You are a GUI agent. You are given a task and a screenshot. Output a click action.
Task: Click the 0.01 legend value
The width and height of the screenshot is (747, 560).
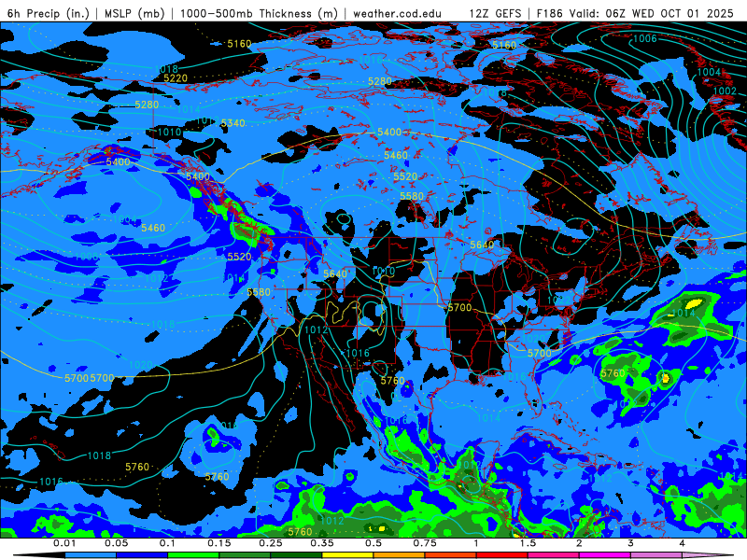click(x=64, y=543)
